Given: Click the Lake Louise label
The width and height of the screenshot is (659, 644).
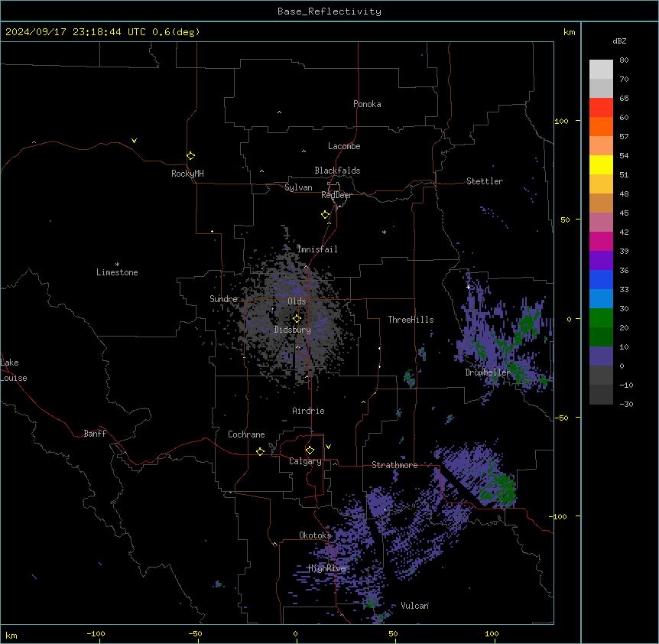Looking at the screenshot, I should (x=14, y=370).
